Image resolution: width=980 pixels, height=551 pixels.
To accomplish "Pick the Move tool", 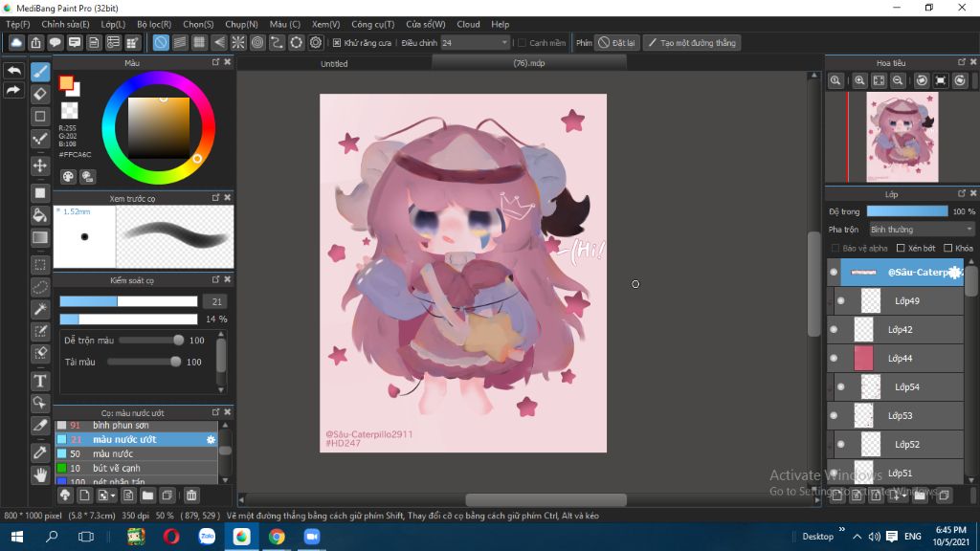I will click(x=40, y=165).
